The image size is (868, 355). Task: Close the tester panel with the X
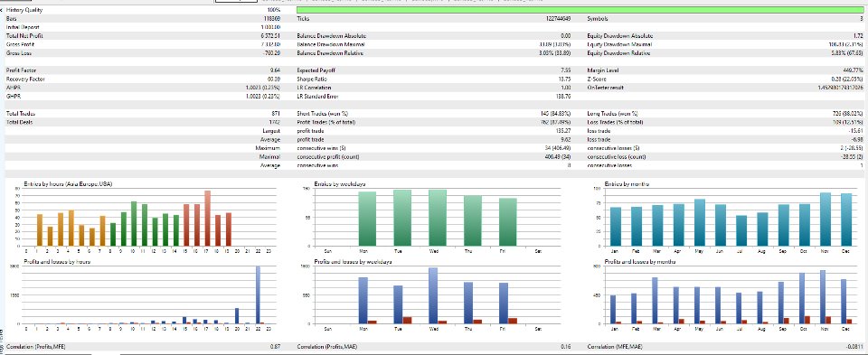[x=2, y=11]
